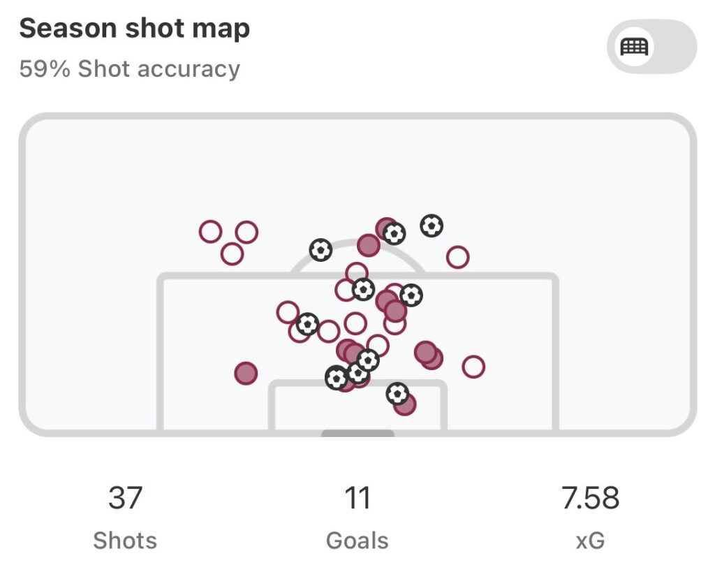Viewport: 715px width, 588px height.
Task: Click the filled shot marker at far left of box
Action: pos(246,374)
